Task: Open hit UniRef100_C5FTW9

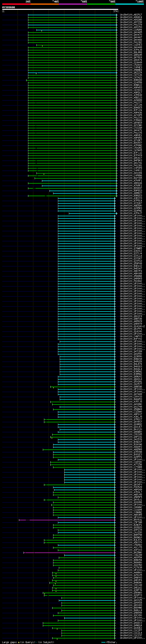Action: pos(131,522)
